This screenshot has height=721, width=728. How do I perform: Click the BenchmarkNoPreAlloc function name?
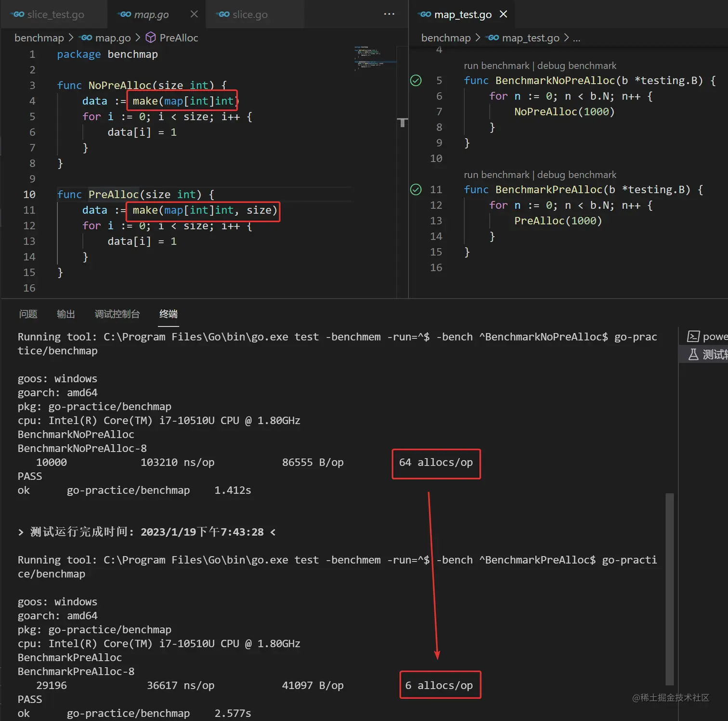(x=555, y=80)
